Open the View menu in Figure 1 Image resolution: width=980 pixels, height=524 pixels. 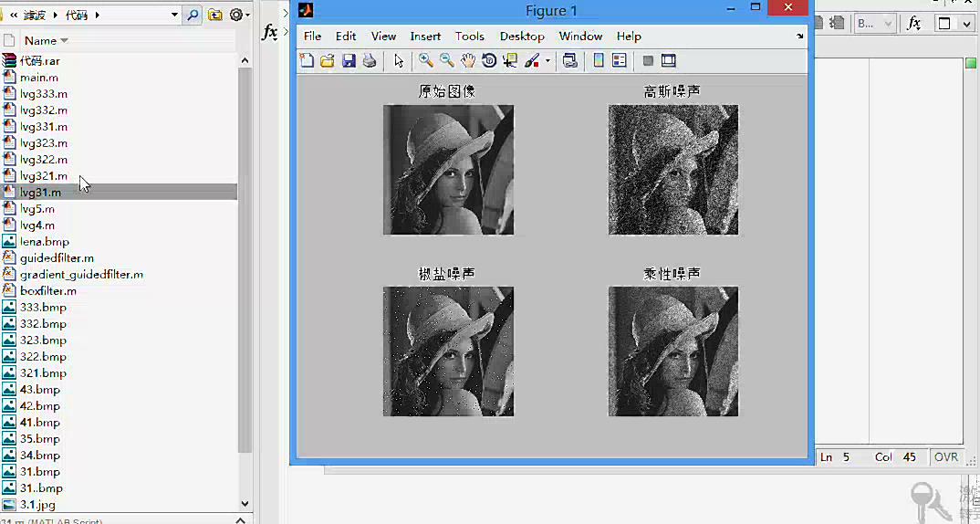point(383,37)
